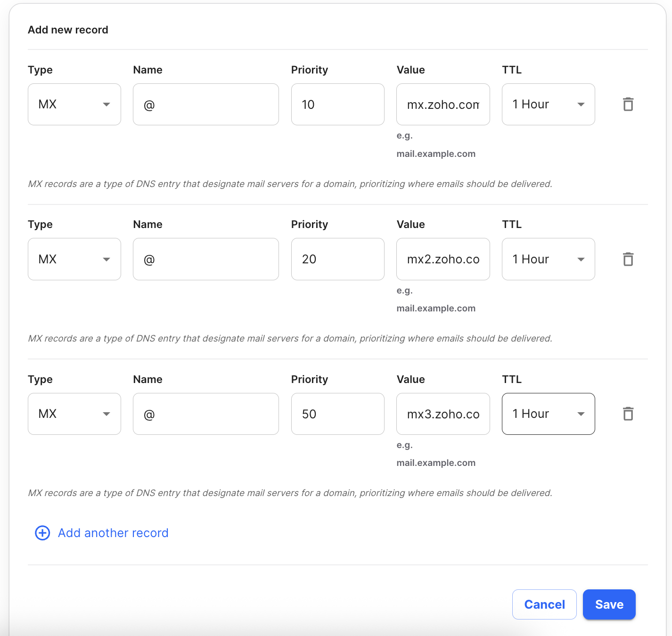
Task: Expand the TTL dropdown of the second record
Action: pyautogui.click(x=549, y=259)
